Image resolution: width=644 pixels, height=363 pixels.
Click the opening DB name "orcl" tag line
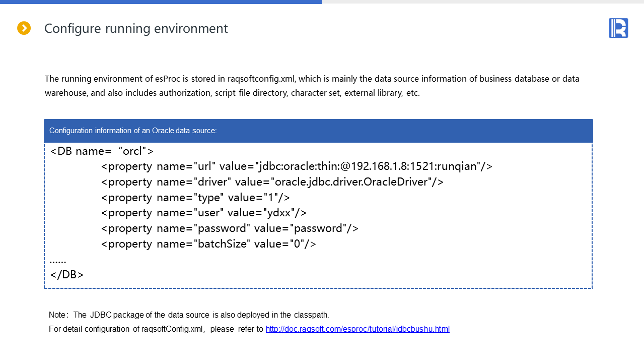102,151
